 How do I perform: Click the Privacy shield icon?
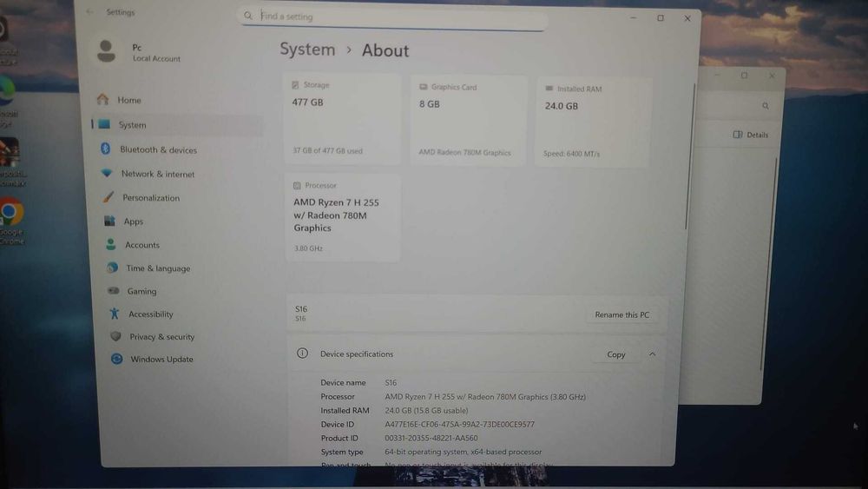pos(115,336)
